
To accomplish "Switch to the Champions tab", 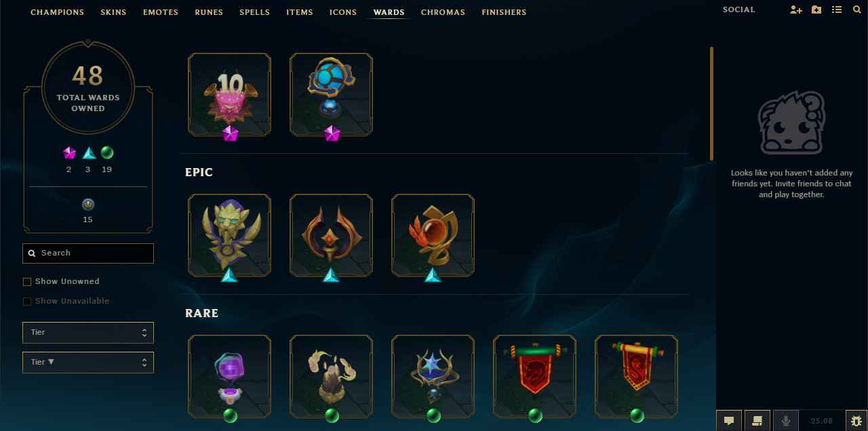I will tap(58, 12).
